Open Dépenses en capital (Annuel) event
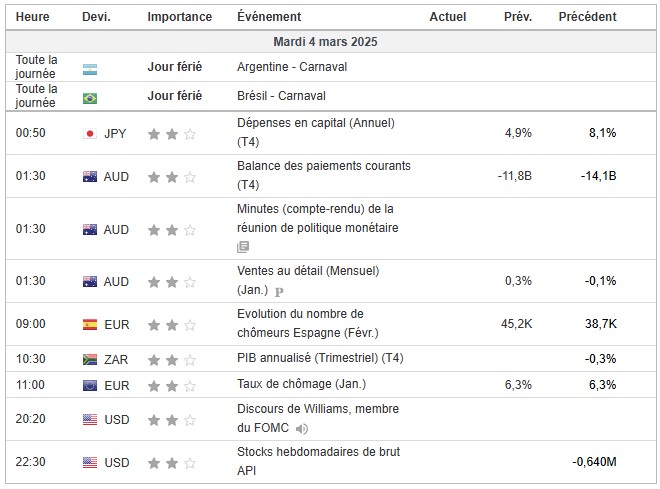 [316, 123]
